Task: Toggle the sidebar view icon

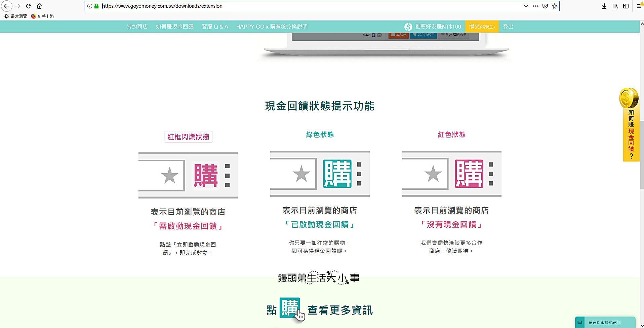Action: point(626,6)
